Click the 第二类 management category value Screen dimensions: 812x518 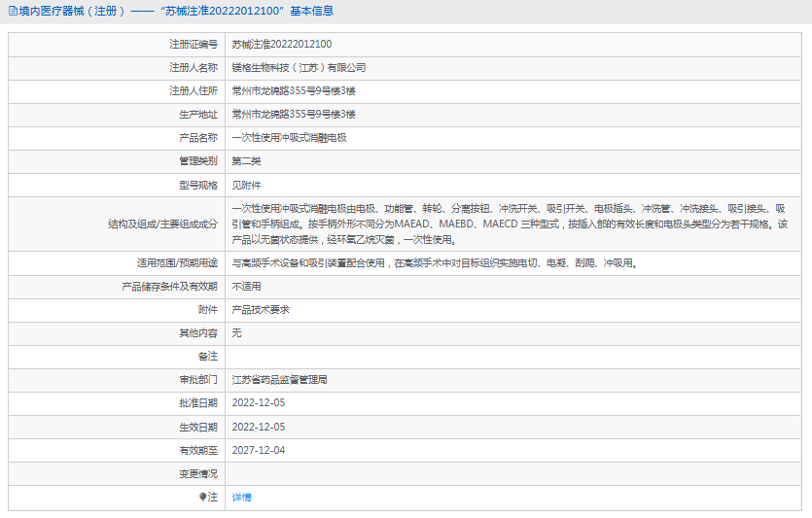tap(246, 161)
